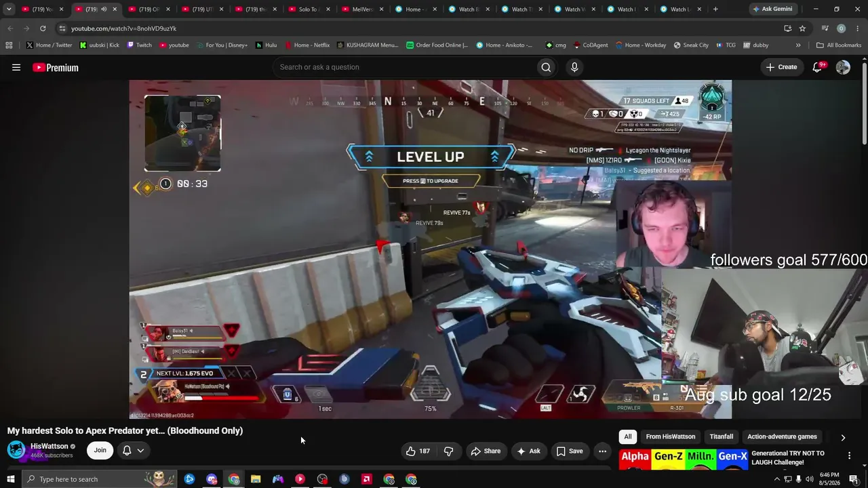Select the Action-adventure games chip
This screenshot has height=488, width=868.
click(782, 437)
